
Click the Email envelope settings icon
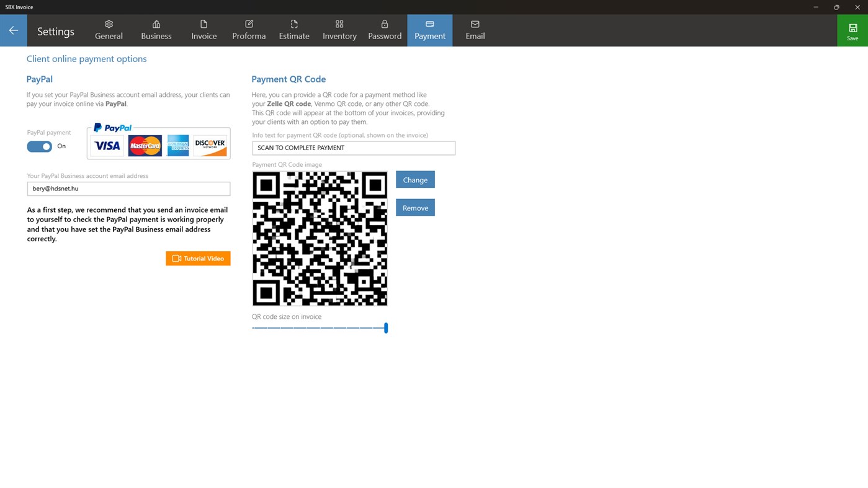click(x=475, y=24)
